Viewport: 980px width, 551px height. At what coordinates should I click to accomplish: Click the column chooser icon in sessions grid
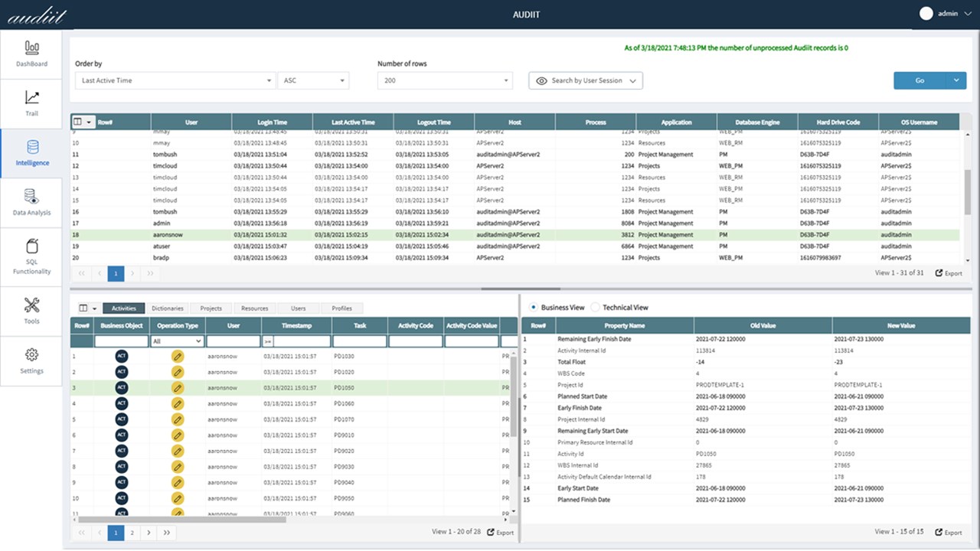(x=82, y=122)
